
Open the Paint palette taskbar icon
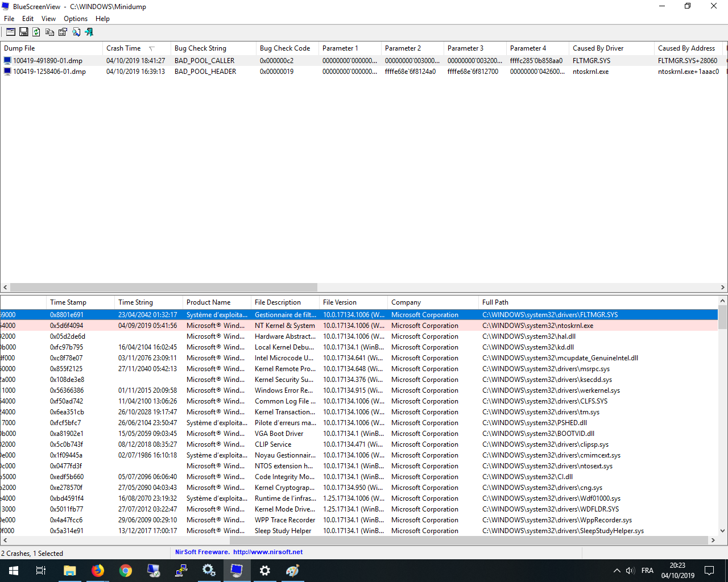click(x=292, y=571)
